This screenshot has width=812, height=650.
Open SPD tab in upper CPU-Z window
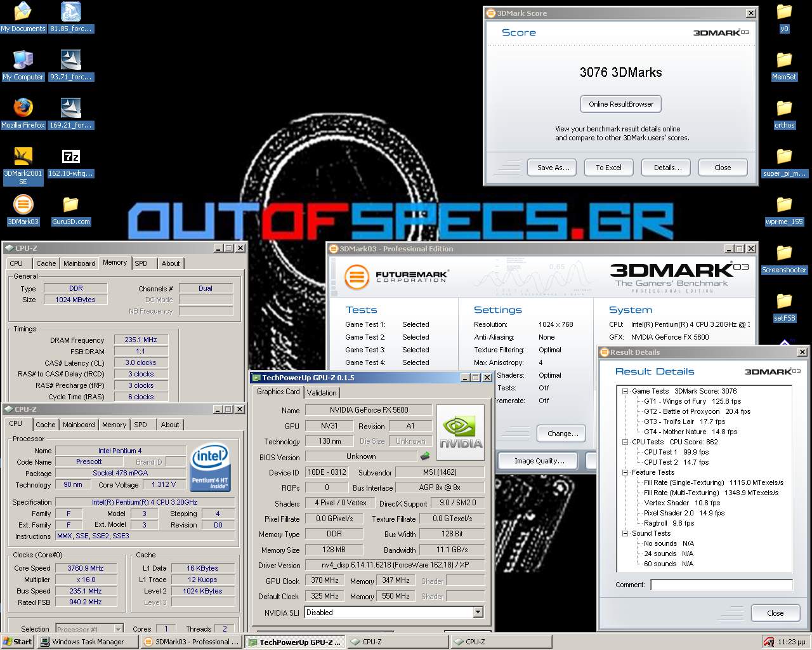[141, 263]
